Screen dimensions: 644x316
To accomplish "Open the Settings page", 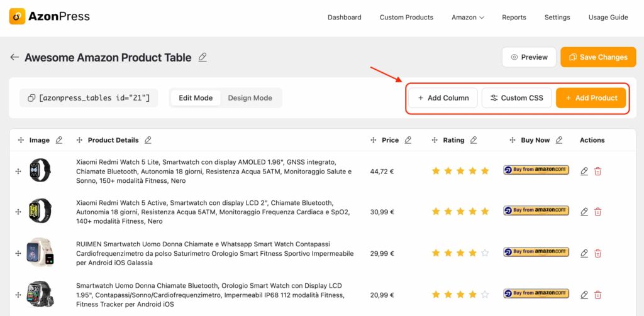I will 557,17.
